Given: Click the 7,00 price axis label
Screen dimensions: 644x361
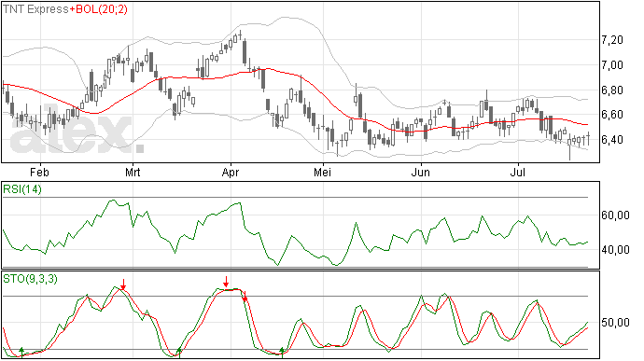Looking at the screenshot, I should coord(612,65).
